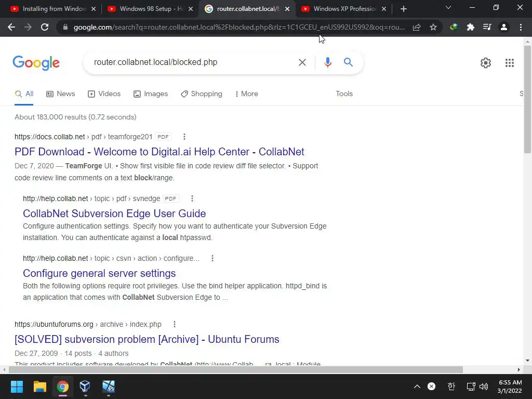Image resolution: width=532 pixels, height=399 pixels.
Task: Submit search with the magnifier icon
Action: tap(348, 62)
